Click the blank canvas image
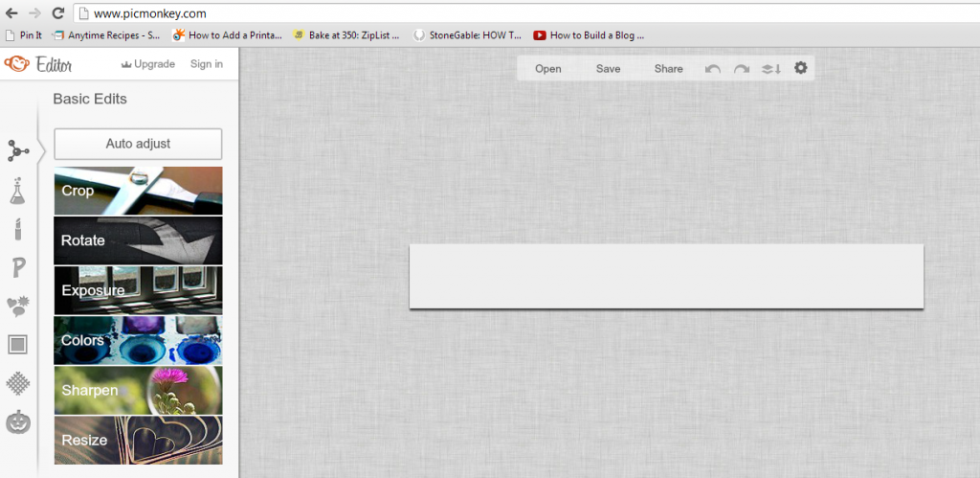 pyautogui.click(x=666, y=276)
